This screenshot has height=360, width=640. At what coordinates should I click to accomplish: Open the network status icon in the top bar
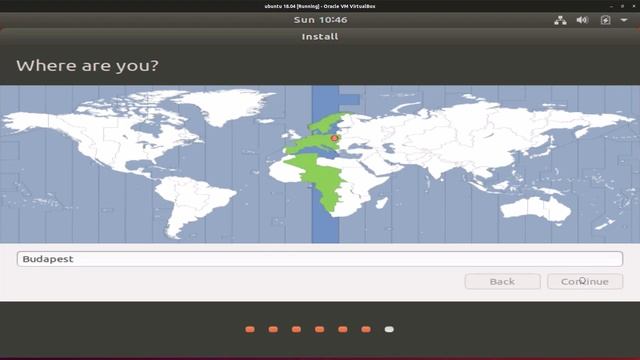560,20
